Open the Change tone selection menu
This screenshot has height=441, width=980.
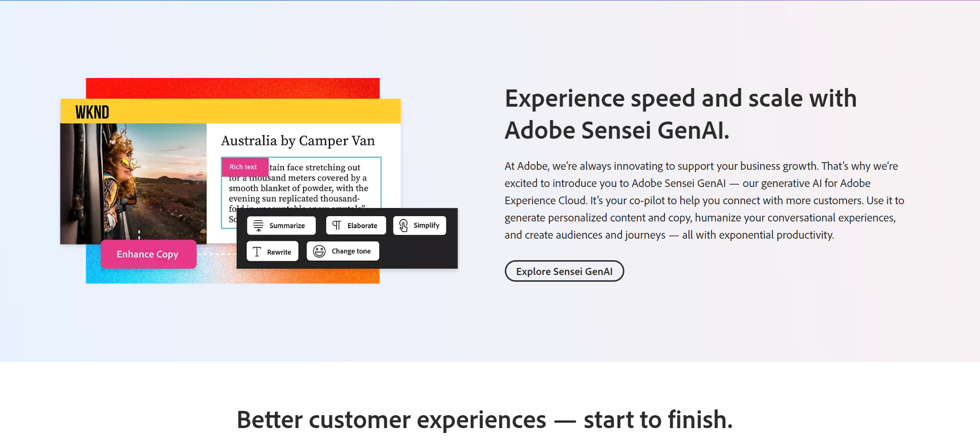343,251
